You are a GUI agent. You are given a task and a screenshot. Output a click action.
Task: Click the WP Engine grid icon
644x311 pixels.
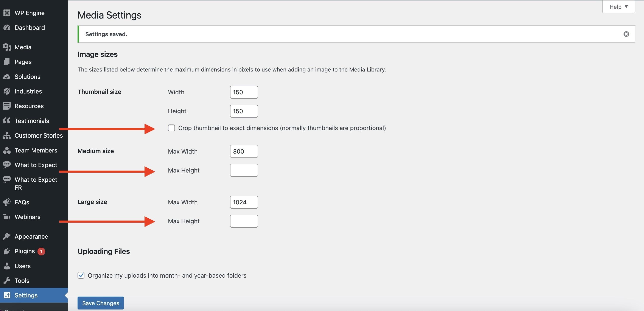click(7, 13)
